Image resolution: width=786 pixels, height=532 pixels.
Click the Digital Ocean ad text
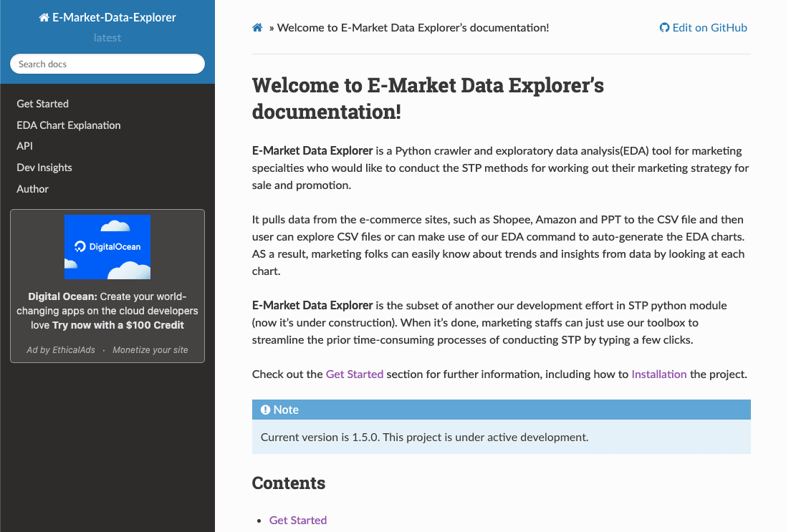[107, 311]
